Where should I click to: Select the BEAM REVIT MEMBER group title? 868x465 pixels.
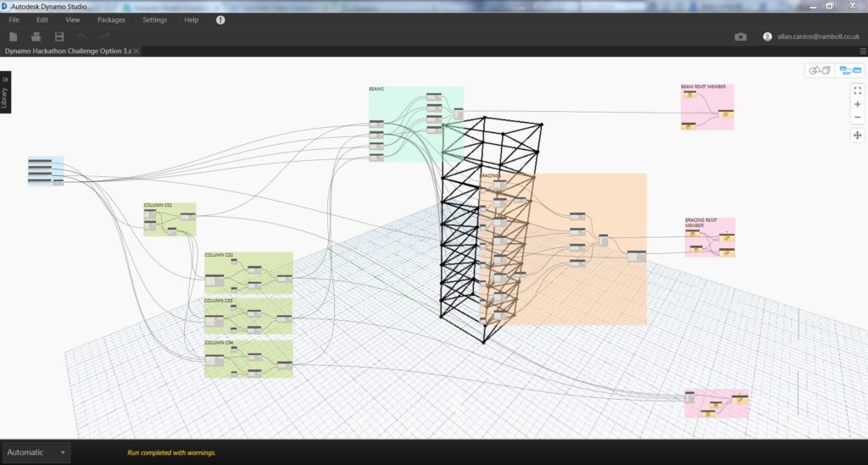pyautogui.click(x=703, y=86)
